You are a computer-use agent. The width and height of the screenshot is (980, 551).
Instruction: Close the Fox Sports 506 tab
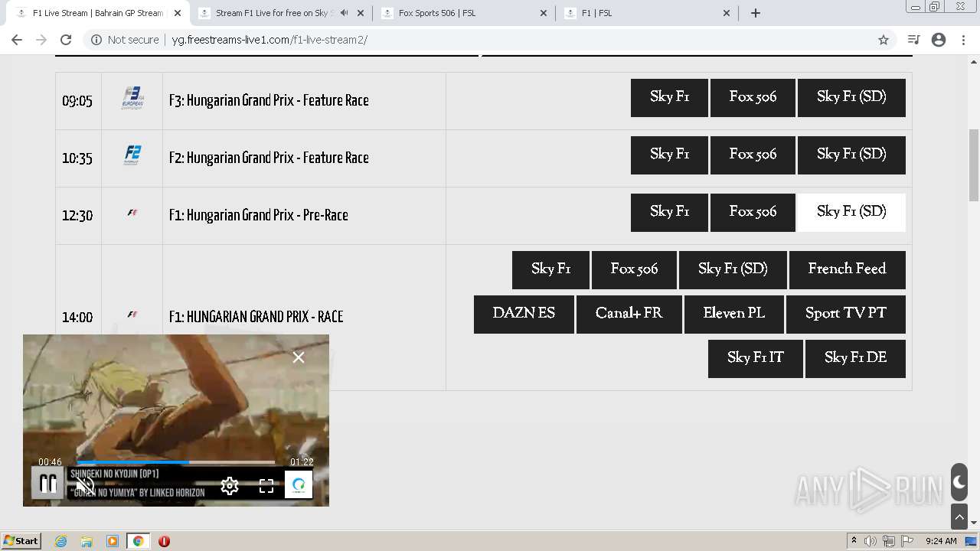544,13
